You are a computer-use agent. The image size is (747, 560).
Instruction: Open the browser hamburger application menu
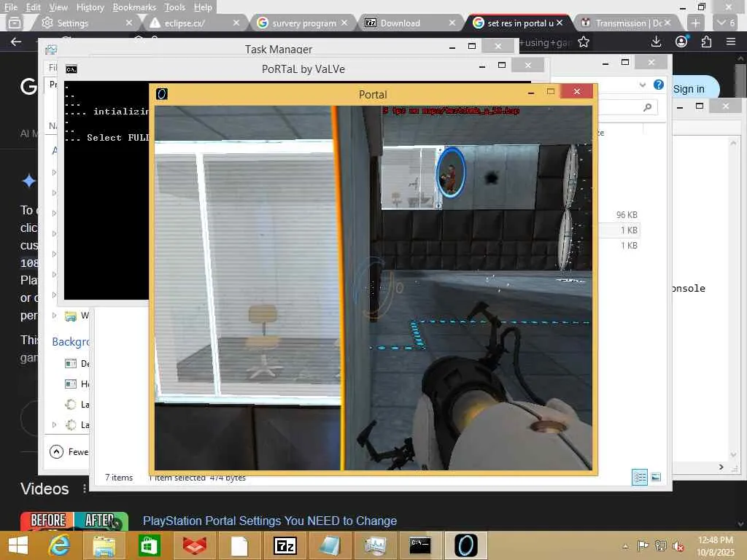pyautogui.click(x=731, y=42)
